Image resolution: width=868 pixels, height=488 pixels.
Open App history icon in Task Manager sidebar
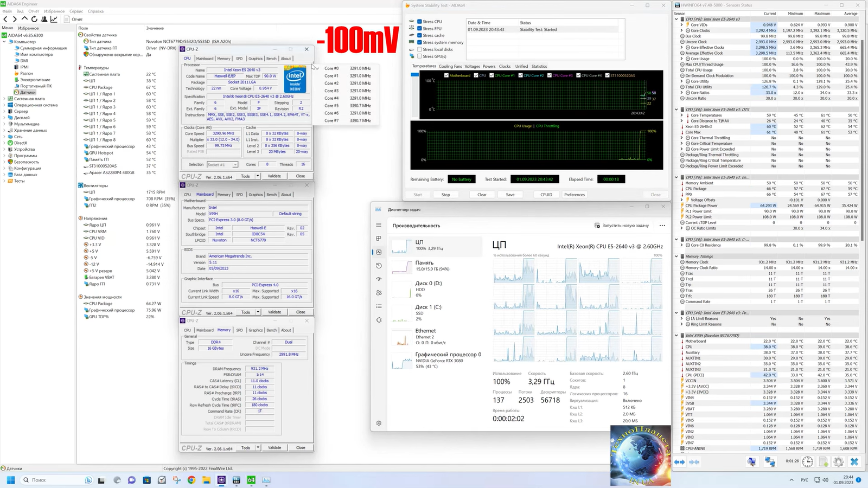click(379, 266)
